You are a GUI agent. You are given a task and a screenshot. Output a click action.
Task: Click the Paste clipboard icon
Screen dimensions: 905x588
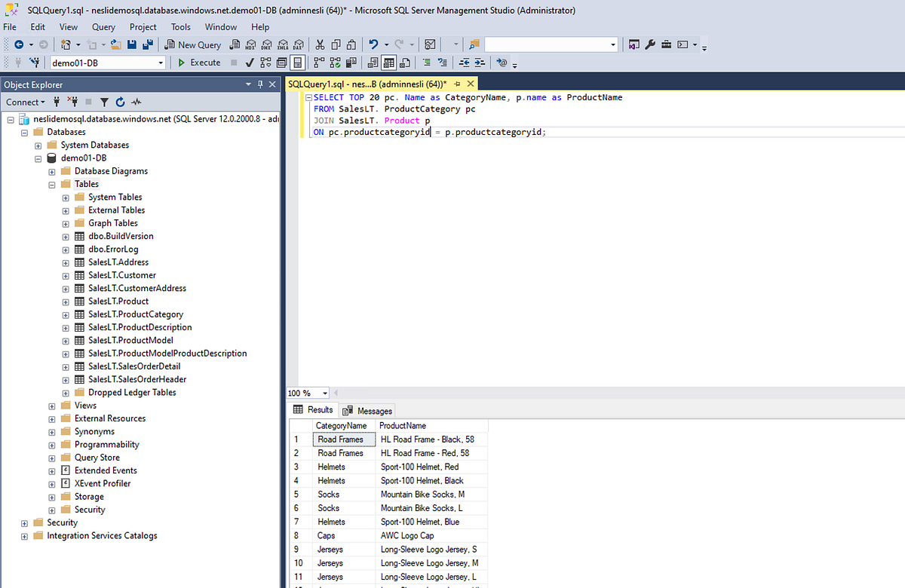click(x=351, y=44)
